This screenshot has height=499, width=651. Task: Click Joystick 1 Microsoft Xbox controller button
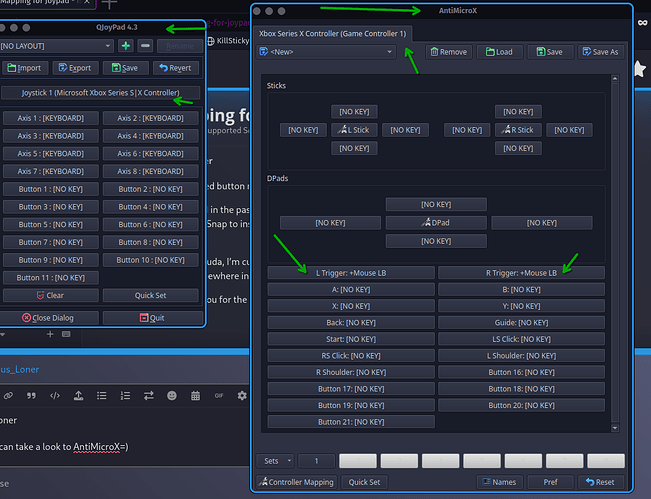[x=101, y=93]
